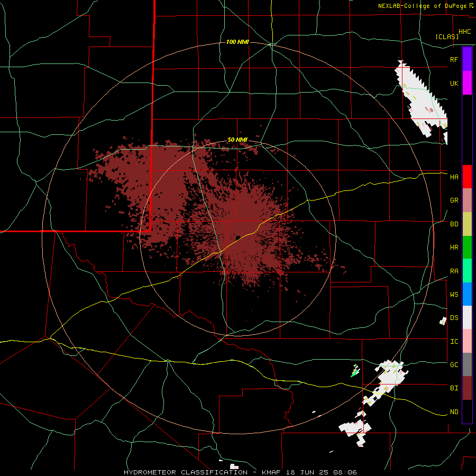Click the magenta UK legend color swatch
The height and width of the screenshot is (476, 476).
coord(467,83)
